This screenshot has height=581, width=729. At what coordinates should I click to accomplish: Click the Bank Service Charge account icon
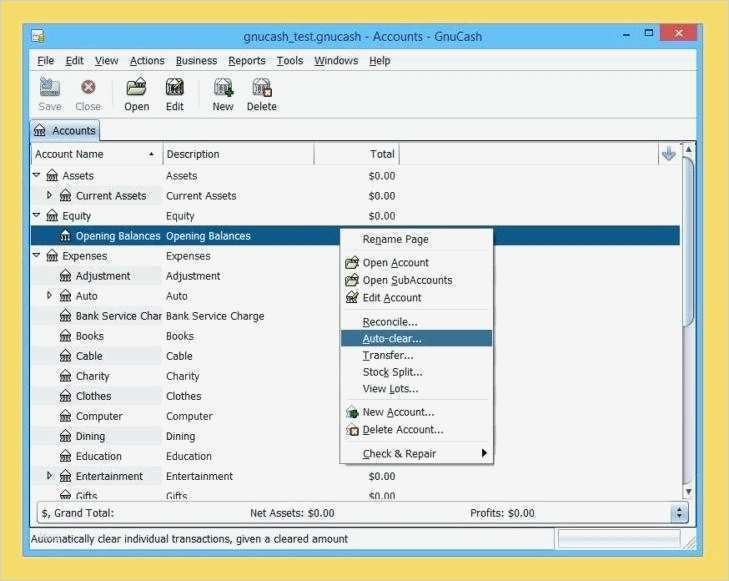click(x=66, y=316)
